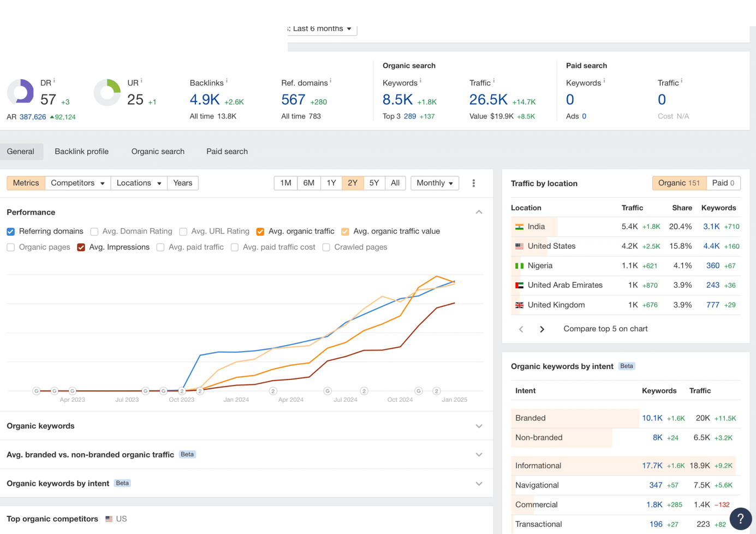
Task: Enable Avg. URL Rating checkbox
Action: coord(183,232)
